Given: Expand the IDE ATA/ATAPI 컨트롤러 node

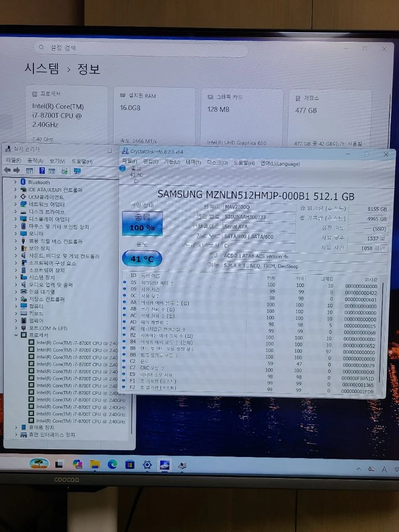Looking at the screenshot, I should [15, 189].
